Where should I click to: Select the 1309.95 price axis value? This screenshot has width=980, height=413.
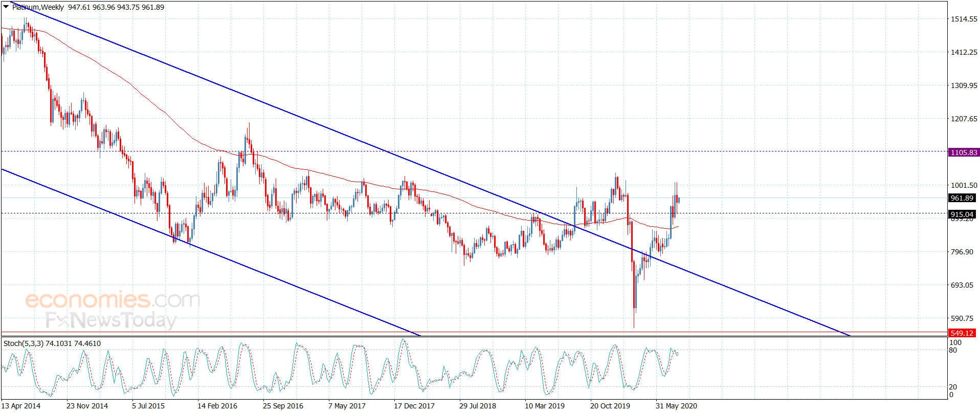coord(964,85)
